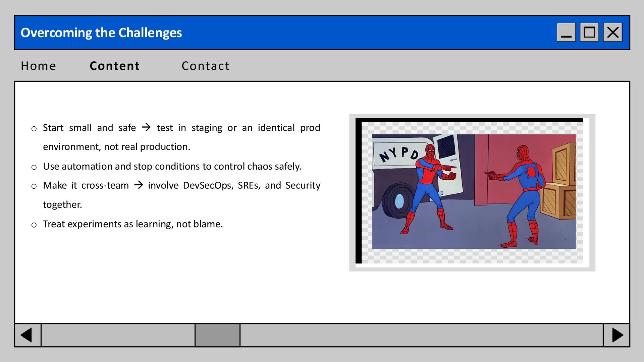Open the Contact menu item

point(206,66)
